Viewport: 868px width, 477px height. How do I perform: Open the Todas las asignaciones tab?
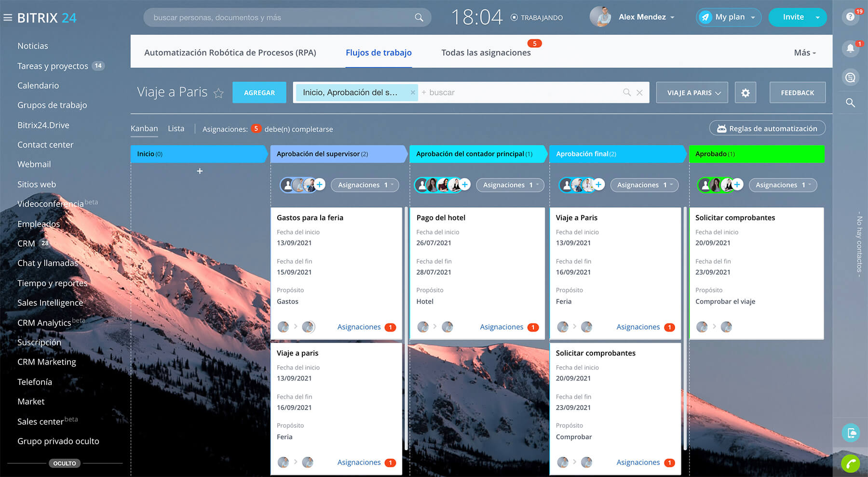pos(486,53)
